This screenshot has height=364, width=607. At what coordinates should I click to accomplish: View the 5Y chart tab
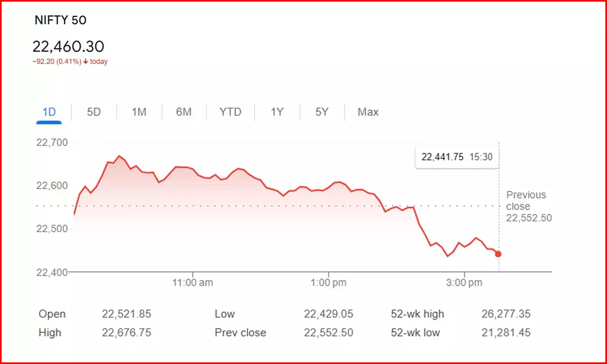pos(322,112)
